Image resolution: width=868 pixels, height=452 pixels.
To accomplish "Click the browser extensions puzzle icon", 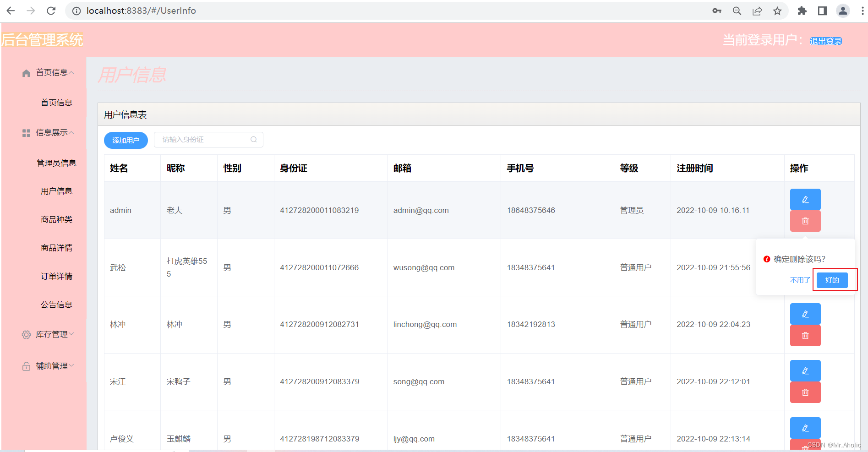I will point(802,11).
